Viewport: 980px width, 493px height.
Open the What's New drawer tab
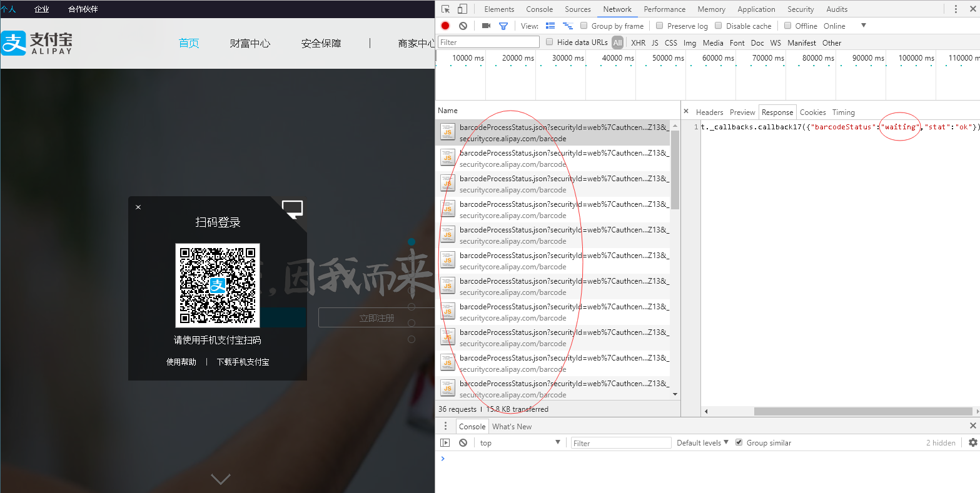(x=512, y=426)
